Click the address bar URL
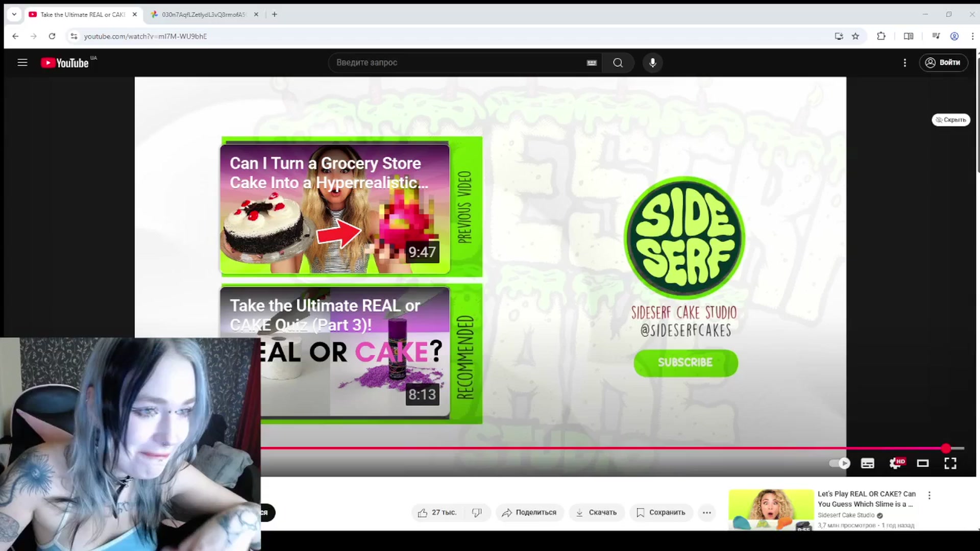 click(145, 36)
